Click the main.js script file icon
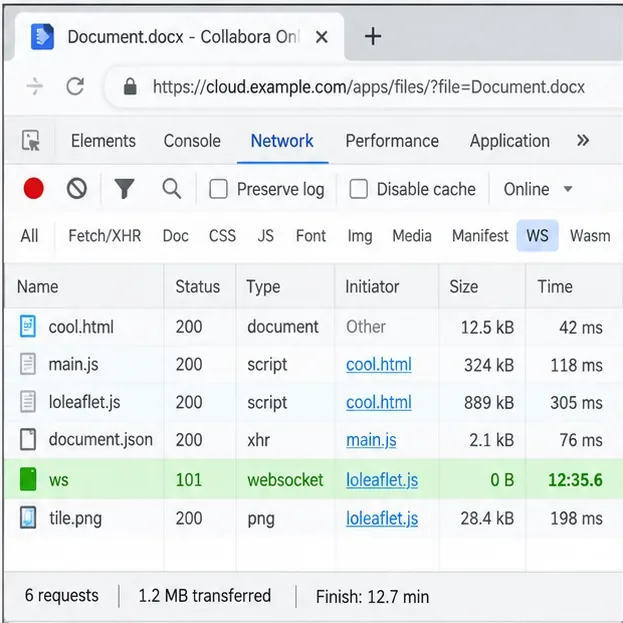The width and height of the screenshot is (623, 623). (28, 364)
